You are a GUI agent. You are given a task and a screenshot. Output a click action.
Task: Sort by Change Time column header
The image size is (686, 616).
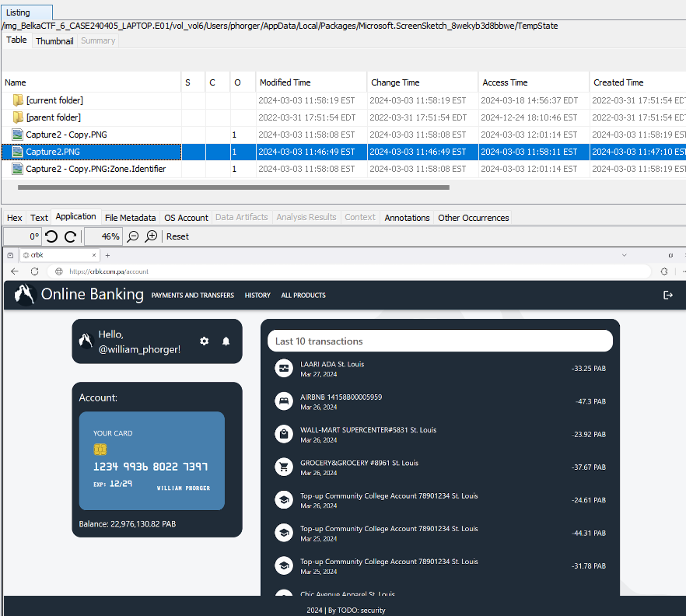click(x=422, y=82)
